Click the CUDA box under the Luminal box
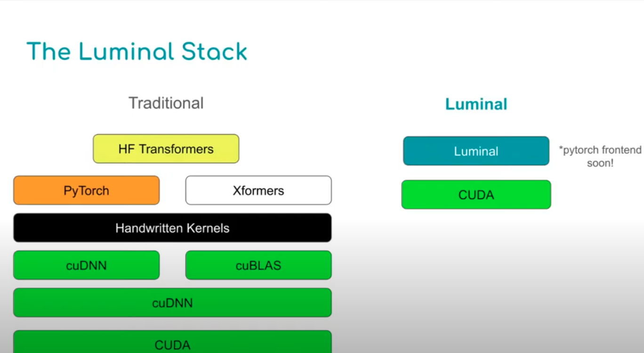644x353 pixels. click(476, 195)
